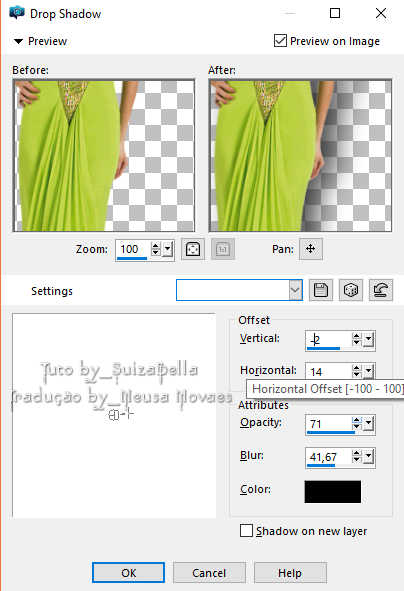Click the zoom to 100% icon

223,249
